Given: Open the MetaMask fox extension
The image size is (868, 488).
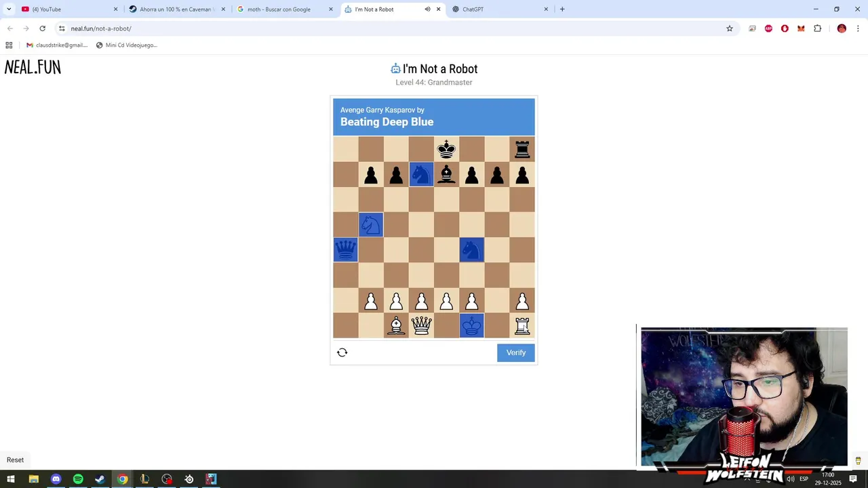Looking at the screenshot, I should pos(801,28).
